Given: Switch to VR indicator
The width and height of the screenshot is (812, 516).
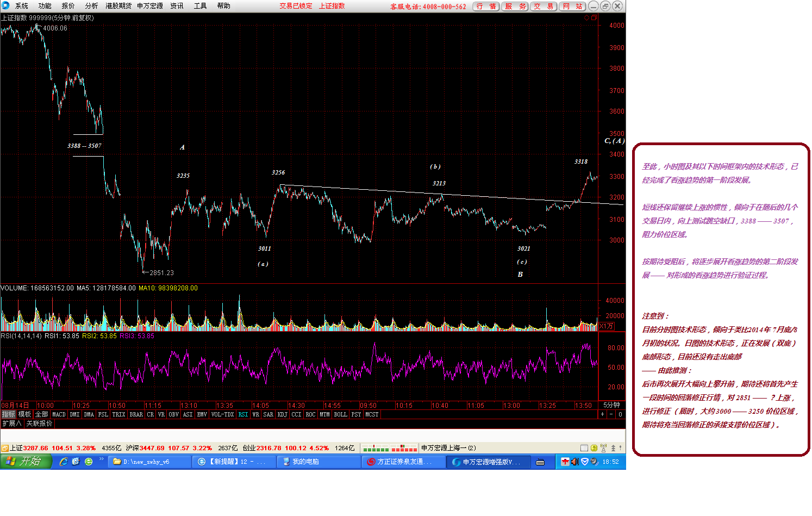Looking at the screenshot, I should pyautogui.click(x=161, y=414).
